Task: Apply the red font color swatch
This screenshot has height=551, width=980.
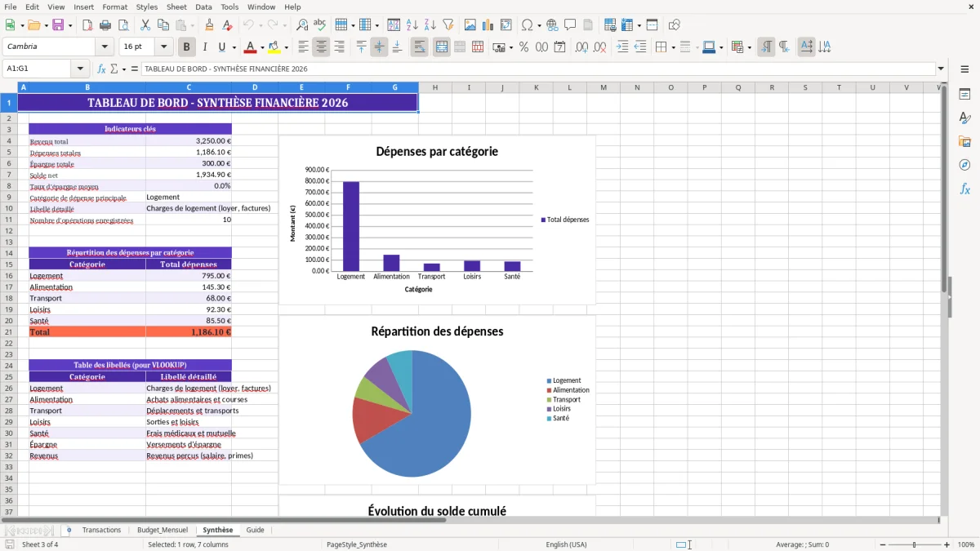Action: [252, 47]
